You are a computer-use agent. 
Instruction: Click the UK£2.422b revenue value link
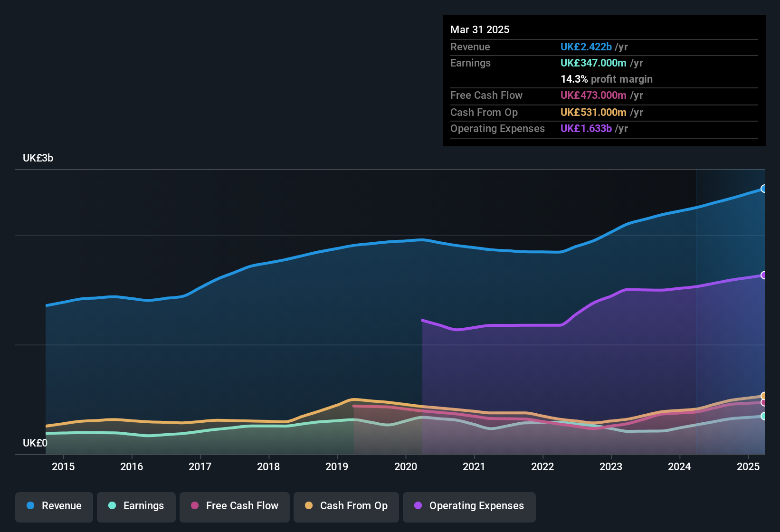click(585, 47)
